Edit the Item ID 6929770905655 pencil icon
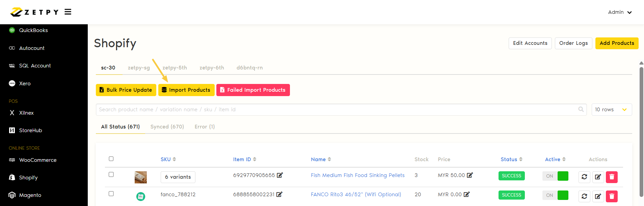The image size is (644, 206). point(280,175)
